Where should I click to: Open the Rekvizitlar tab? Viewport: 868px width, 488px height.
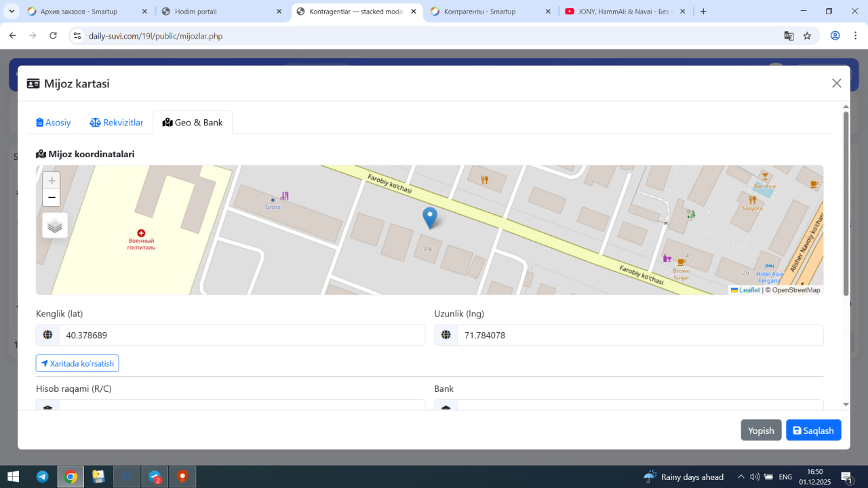tap(117, 123)
